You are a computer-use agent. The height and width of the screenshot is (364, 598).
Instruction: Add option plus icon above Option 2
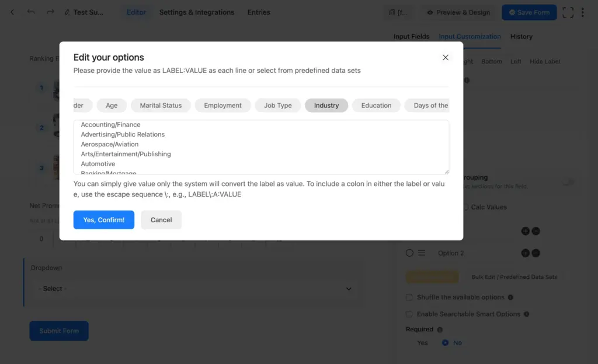pos(525,231)
